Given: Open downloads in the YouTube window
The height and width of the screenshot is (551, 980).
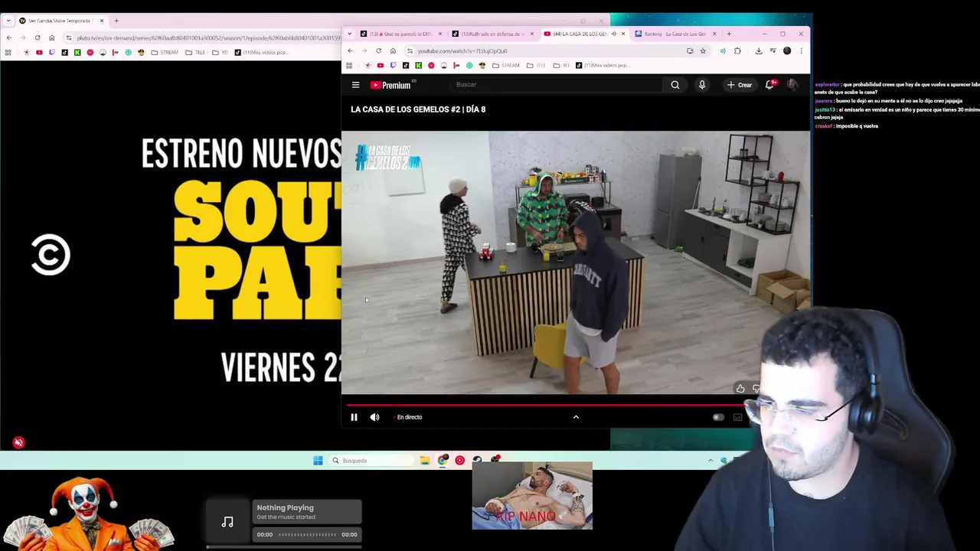Looking at the screenshot, I should [759, 51].
